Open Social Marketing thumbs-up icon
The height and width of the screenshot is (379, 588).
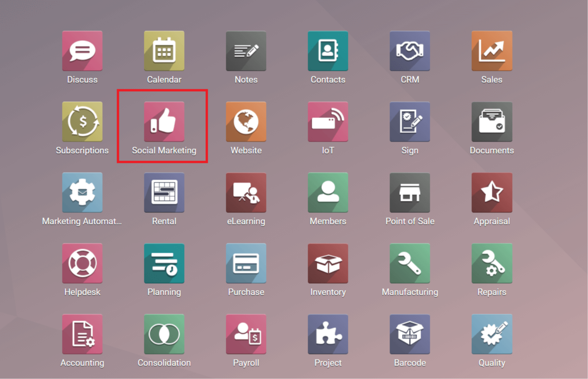(164, 122)
